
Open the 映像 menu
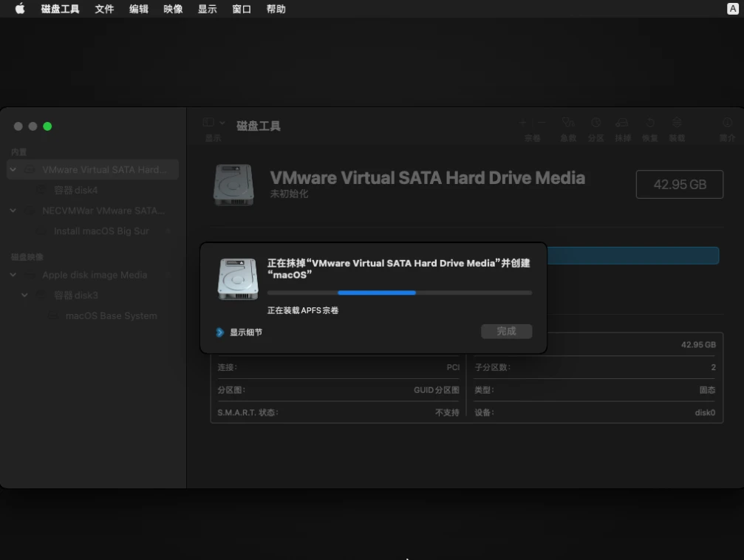(x=173, y=9)
